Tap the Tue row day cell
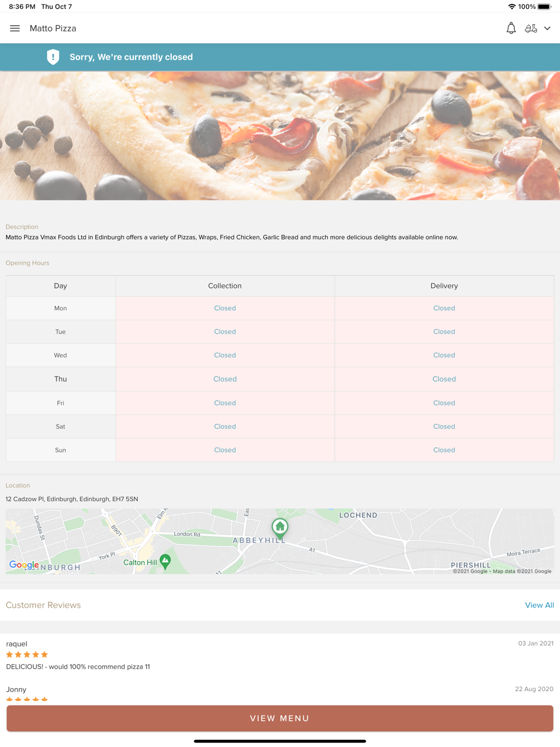Screen dimensions: 560x747 pyautogui.click(x=60, y=332)
